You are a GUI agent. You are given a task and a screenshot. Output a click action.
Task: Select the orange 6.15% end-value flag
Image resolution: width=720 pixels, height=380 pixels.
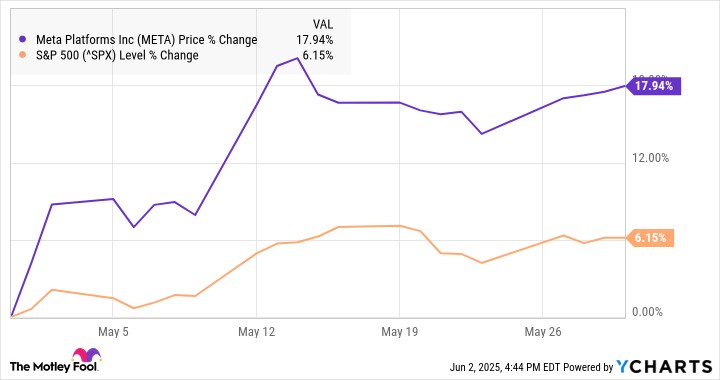coord(650,238)
